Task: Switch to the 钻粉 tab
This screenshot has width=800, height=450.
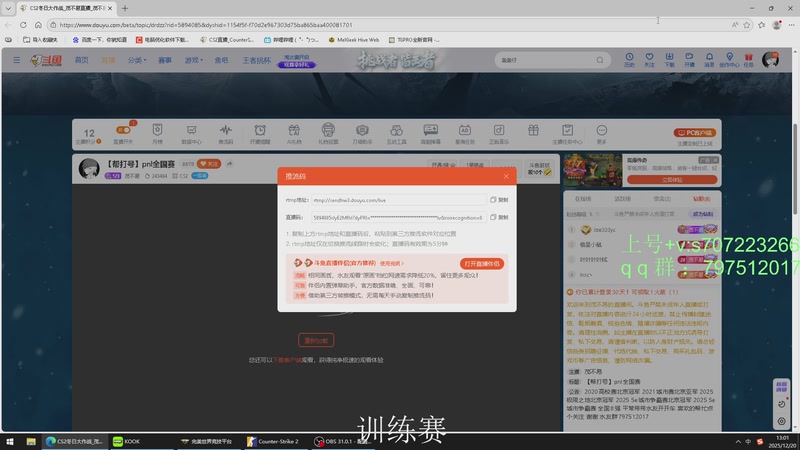Action: coord(702,199)
